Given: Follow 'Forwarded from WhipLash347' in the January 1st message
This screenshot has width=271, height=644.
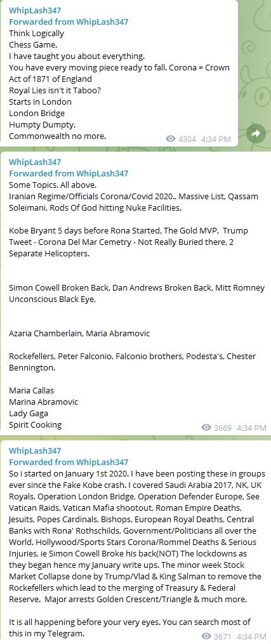Looking at the screenshot, I should 69,462.
